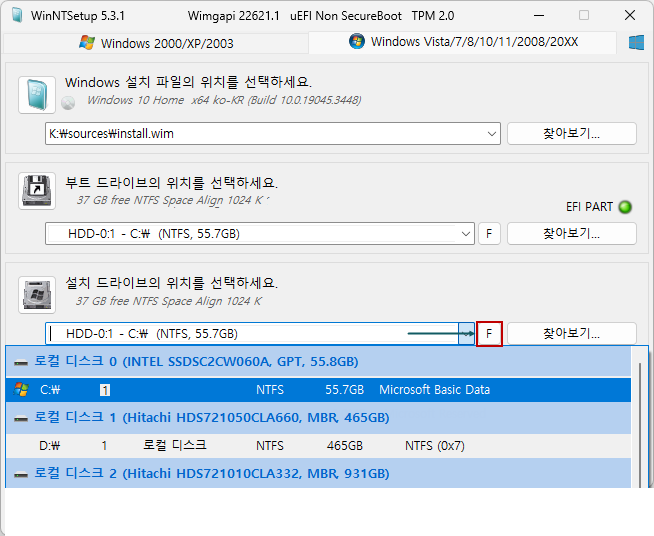Expand the boot drive selection dropdown

[466, 234]
